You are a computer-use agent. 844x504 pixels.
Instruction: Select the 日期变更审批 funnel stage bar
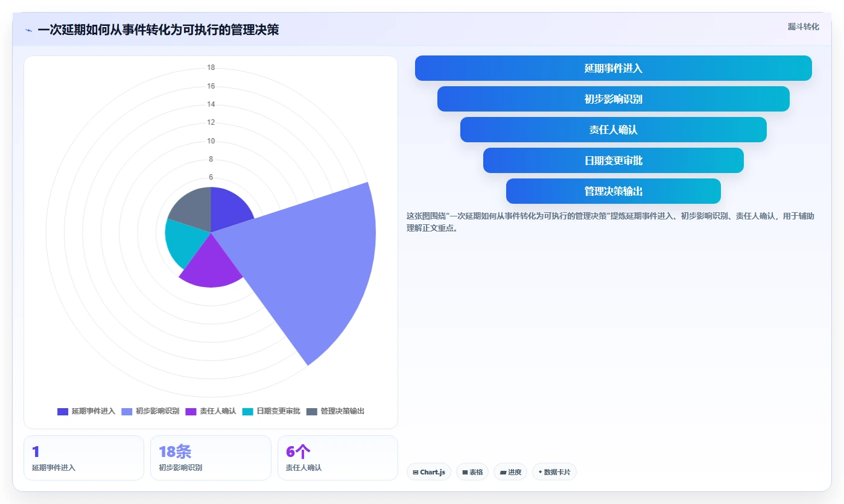point(613,160)
